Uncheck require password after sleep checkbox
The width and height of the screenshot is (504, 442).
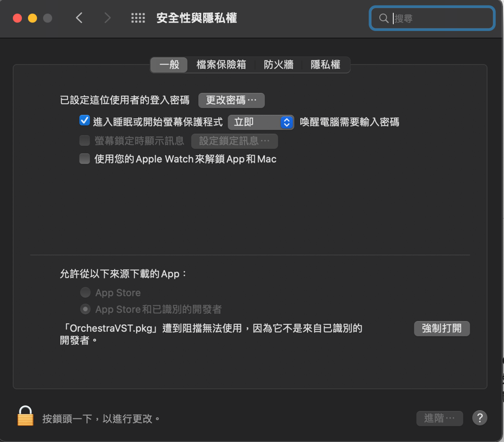85,121
